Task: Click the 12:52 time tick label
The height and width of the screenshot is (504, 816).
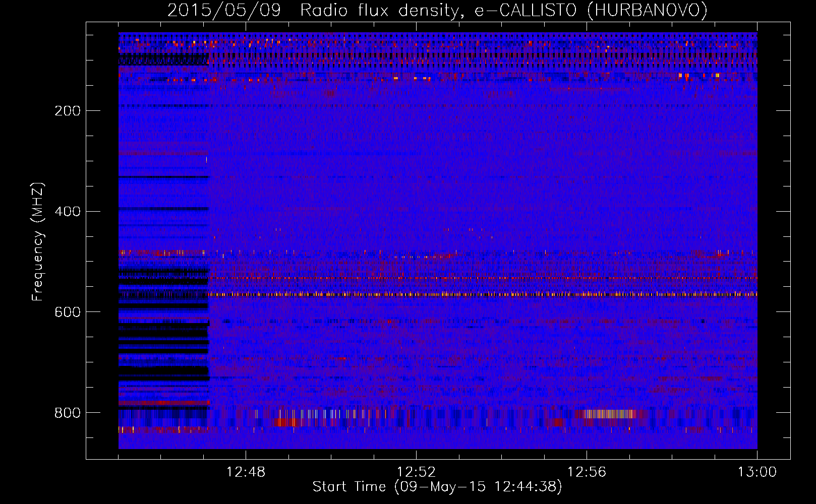Action: tap(416, 472)
